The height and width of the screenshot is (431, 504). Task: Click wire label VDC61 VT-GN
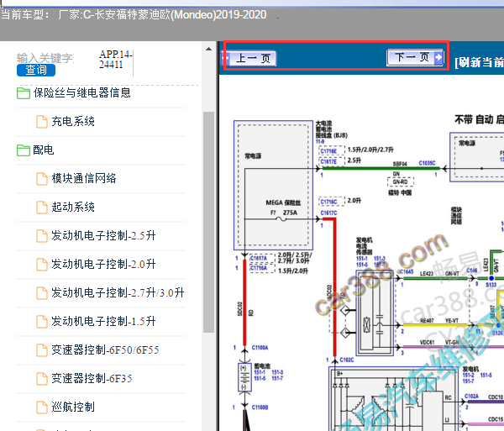click(x=439, y=343)
